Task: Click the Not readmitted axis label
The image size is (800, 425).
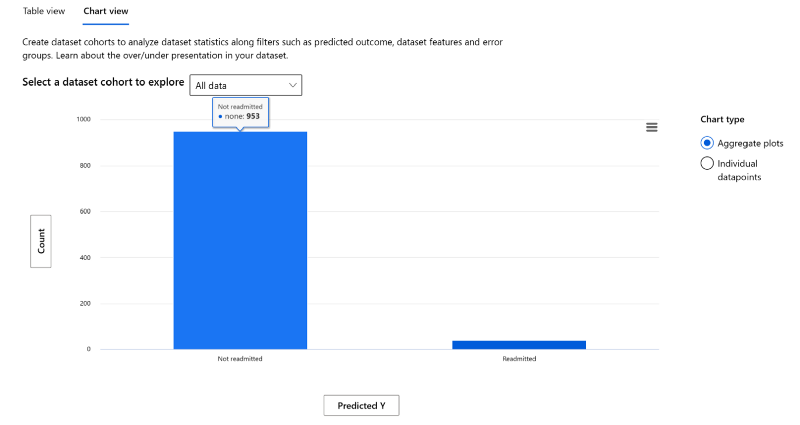Action: (240, 359)
